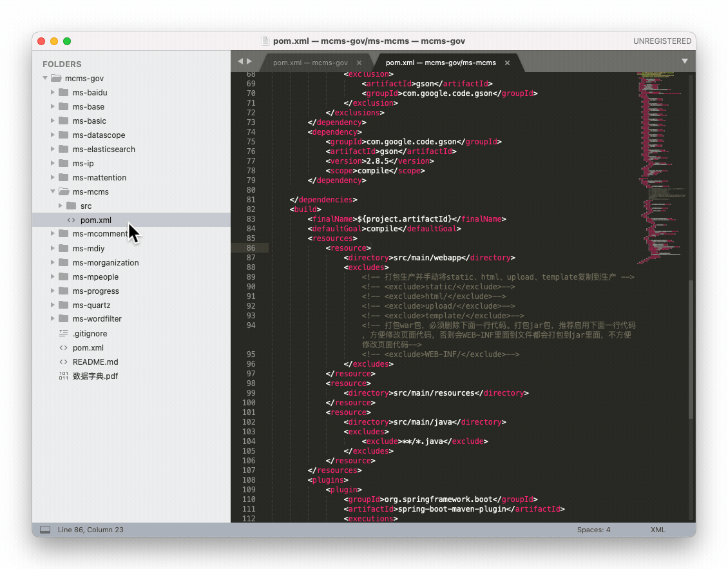
Task: Expand the src folder arrow
Action: (61, 206)
